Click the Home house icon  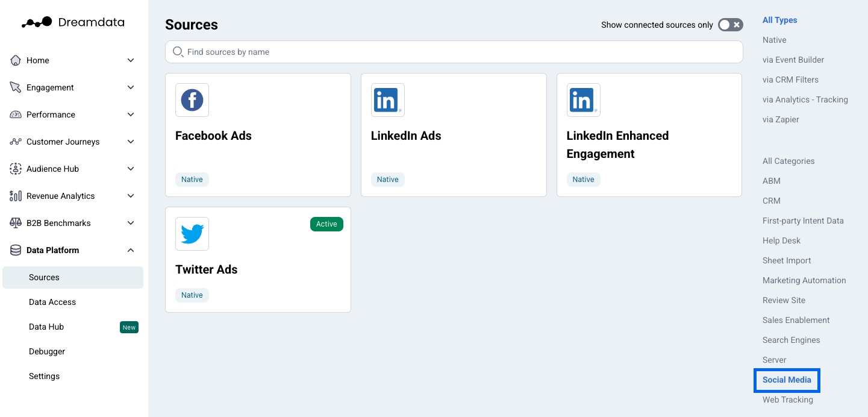coord(16,60)
